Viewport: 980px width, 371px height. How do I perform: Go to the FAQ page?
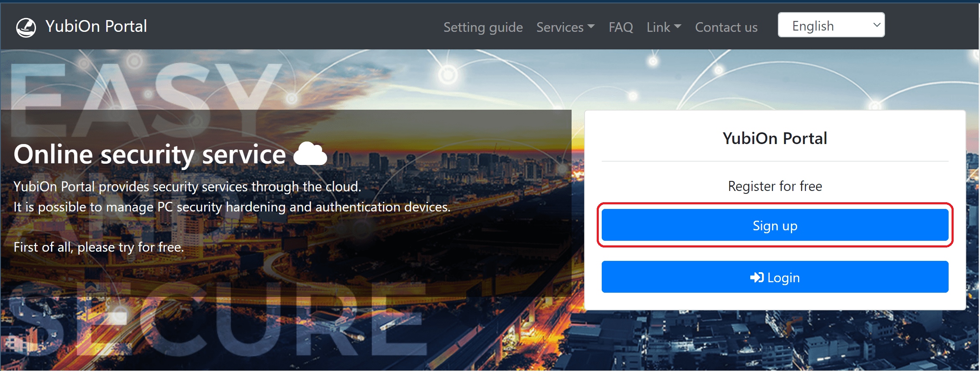click(621, 27)
